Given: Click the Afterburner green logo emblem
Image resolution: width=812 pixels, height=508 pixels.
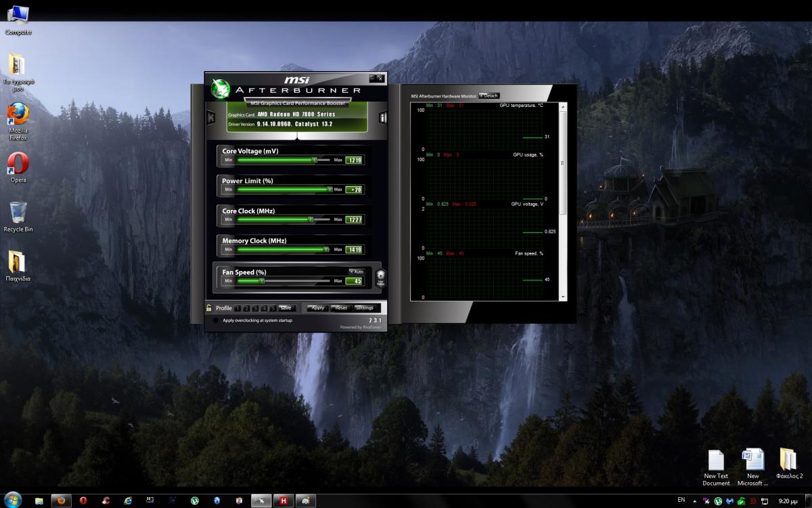Looking at the screenshot, I should [x=220, y=89].
